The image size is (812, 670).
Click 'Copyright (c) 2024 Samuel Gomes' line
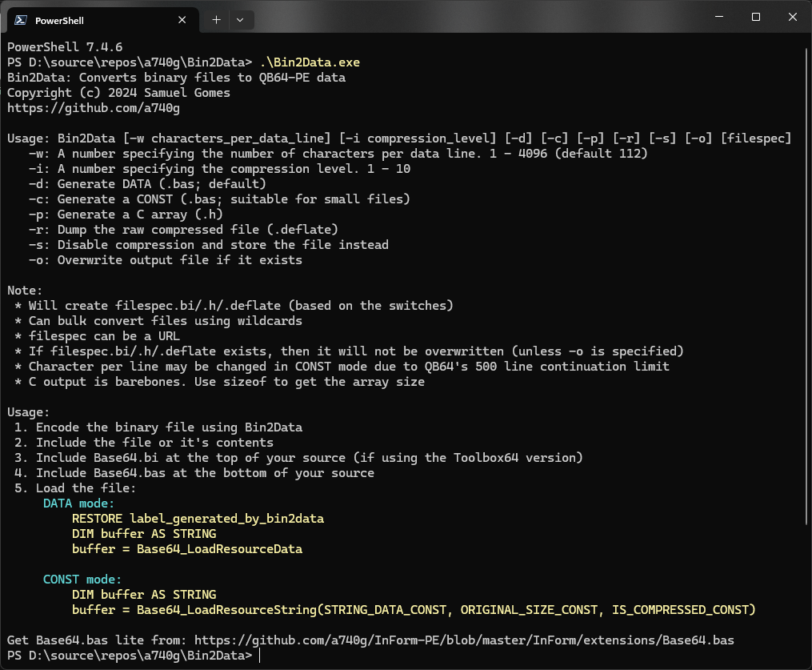pyautogui.click(x=118, y=93)
